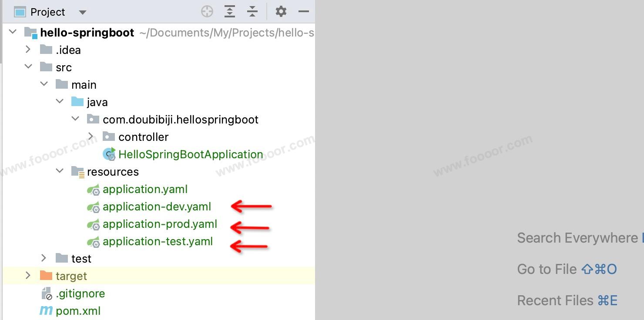
Task: Select application-dev.yaml file
Action: click(157, 207)
